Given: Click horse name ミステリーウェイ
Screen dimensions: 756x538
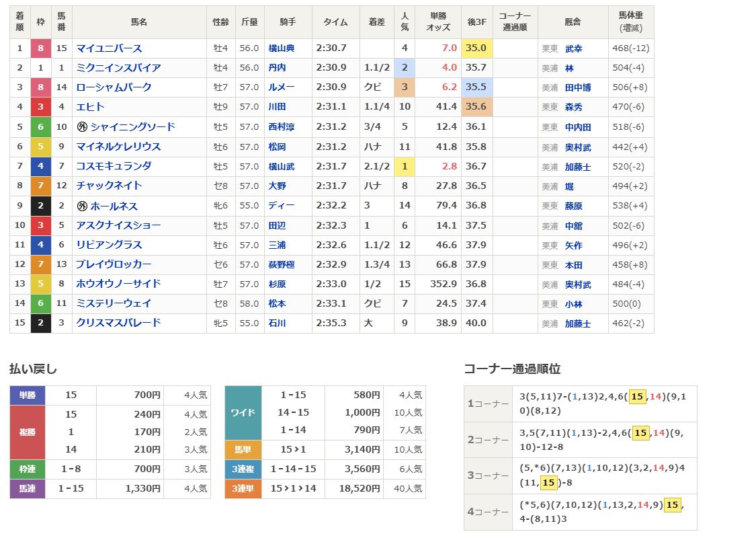Looking at the screenshot, I should (114, 303).
